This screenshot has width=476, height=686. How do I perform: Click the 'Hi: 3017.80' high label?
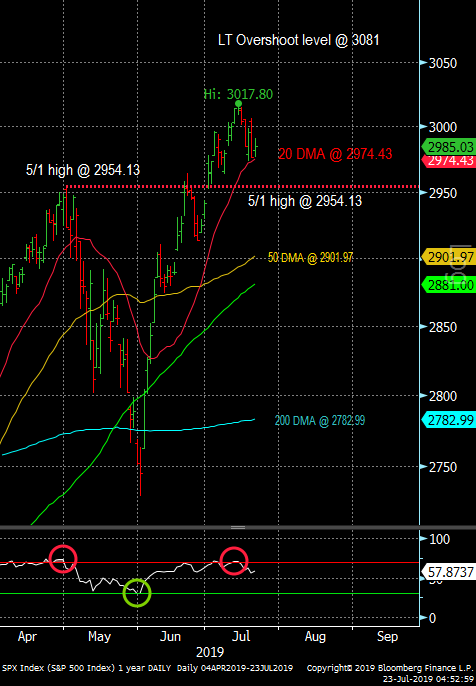point(238,94)
